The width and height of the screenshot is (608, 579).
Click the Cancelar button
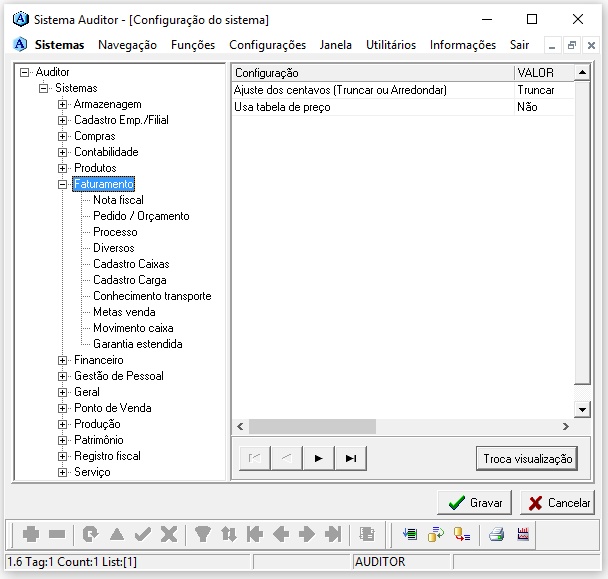(557, 503)
